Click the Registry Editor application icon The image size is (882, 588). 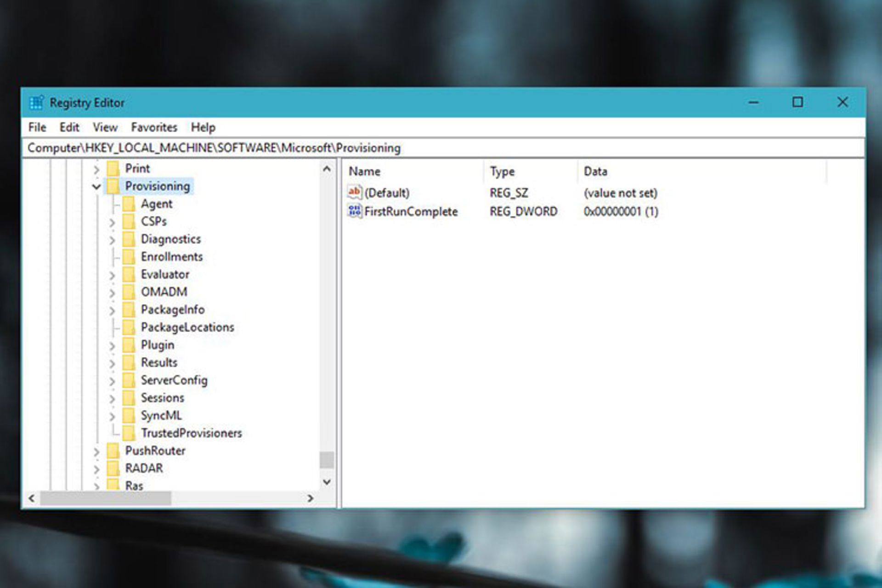point(38,102)
